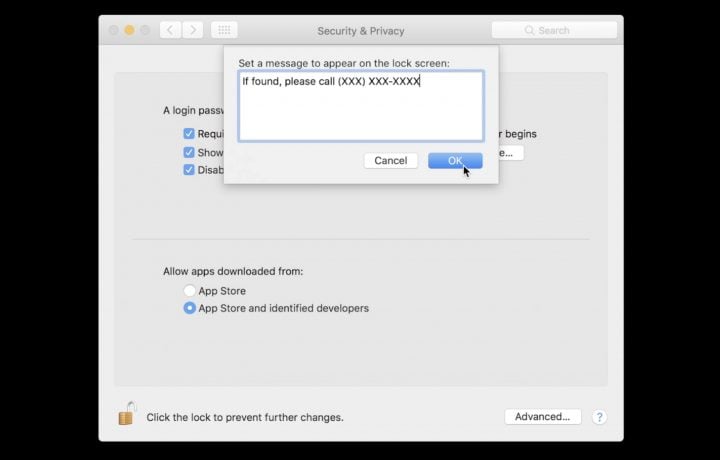Screen dimensions: 720x460
Task: Toggle the Show a message checkbox
Action: click(x=189, y=152)
